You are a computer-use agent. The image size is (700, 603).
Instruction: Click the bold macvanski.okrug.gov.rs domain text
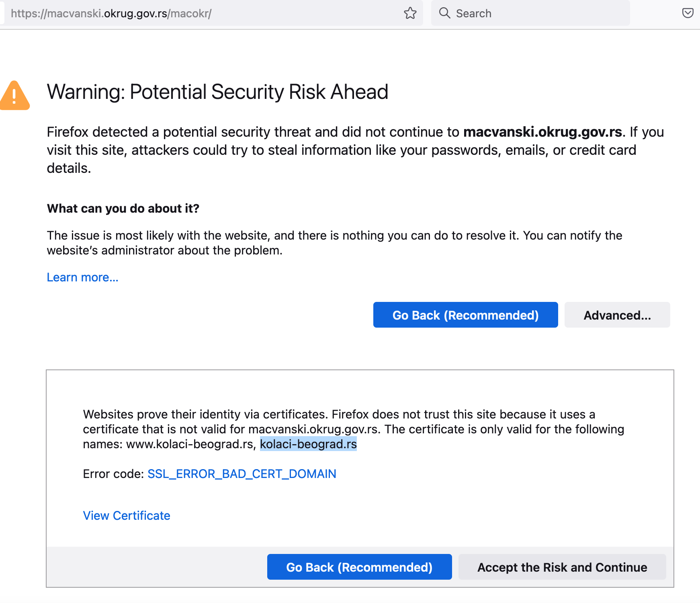tap(542, 132)
